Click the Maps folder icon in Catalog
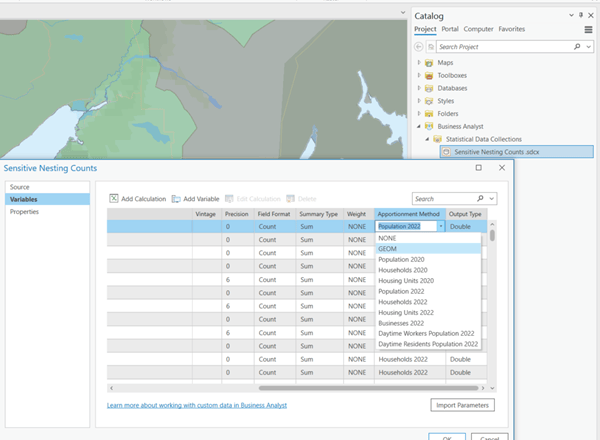This screenshot has height=440, width=600. pyautogui.click(x=429, y=62)
